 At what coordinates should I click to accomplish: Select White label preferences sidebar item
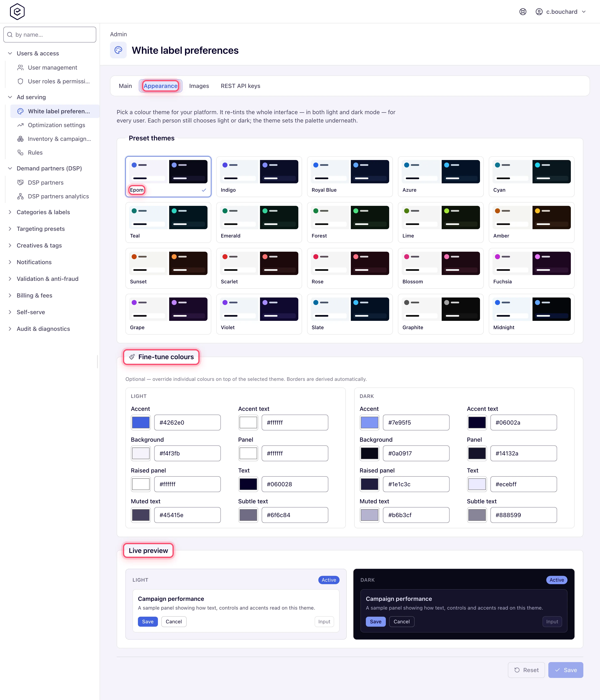[55, 111]
